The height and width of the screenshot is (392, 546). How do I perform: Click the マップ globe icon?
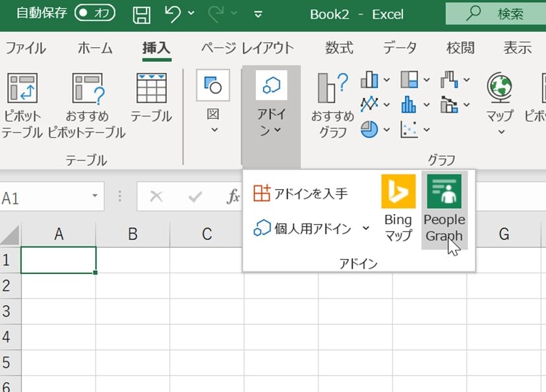(500, 88)
